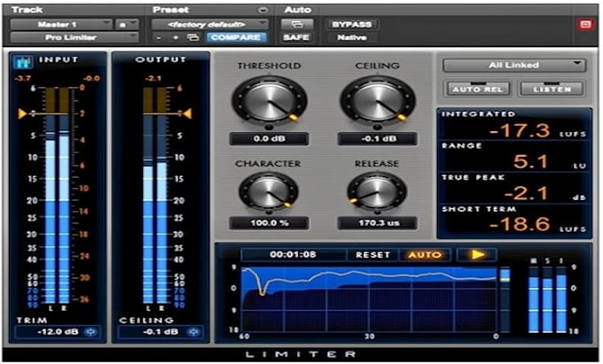Click the TRIM link icon button
Screen dimensions: 603x364
click(x=91, y=332)
